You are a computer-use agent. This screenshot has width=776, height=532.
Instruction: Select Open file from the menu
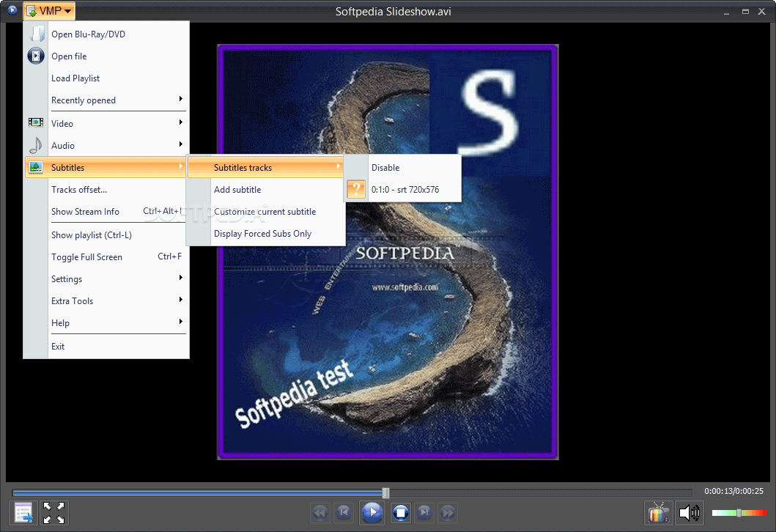click(x=106, y=56)
